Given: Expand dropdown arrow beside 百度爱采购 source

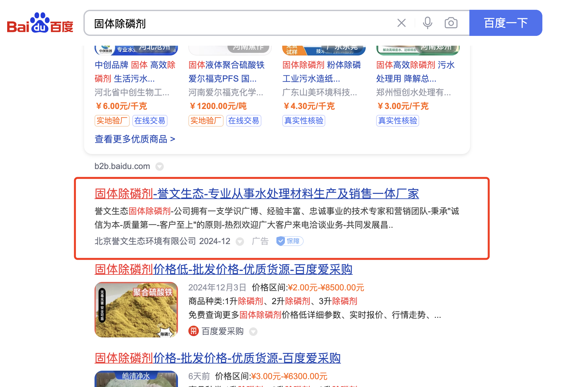Looking at the screenshot, I should tap(253, 332).
